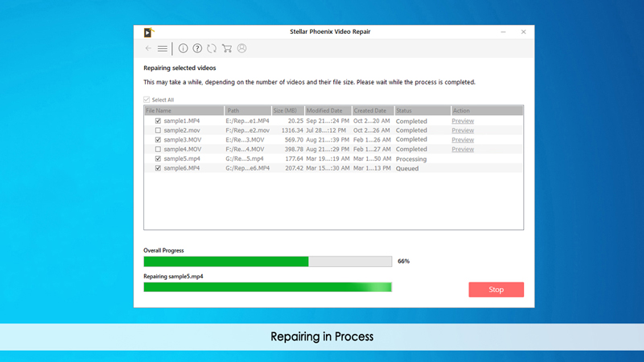Select the sample6.MP4 file name

click(x=182, y=168)
